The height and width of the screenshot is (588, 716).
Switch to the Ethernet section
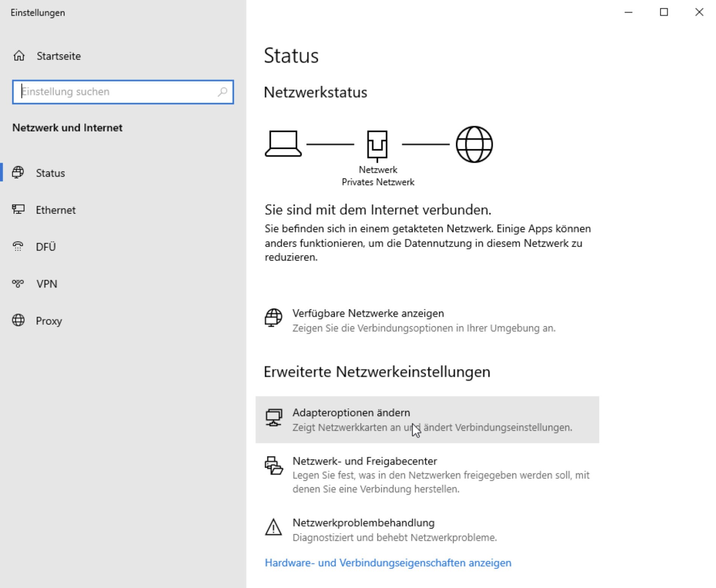tap(123, 210)
